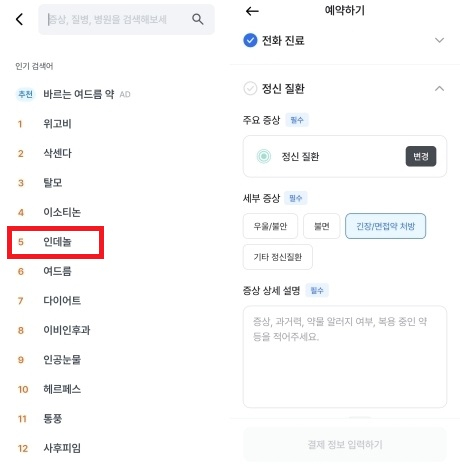Toggle the blue 전화 진료 checkmark

[250, 40]
